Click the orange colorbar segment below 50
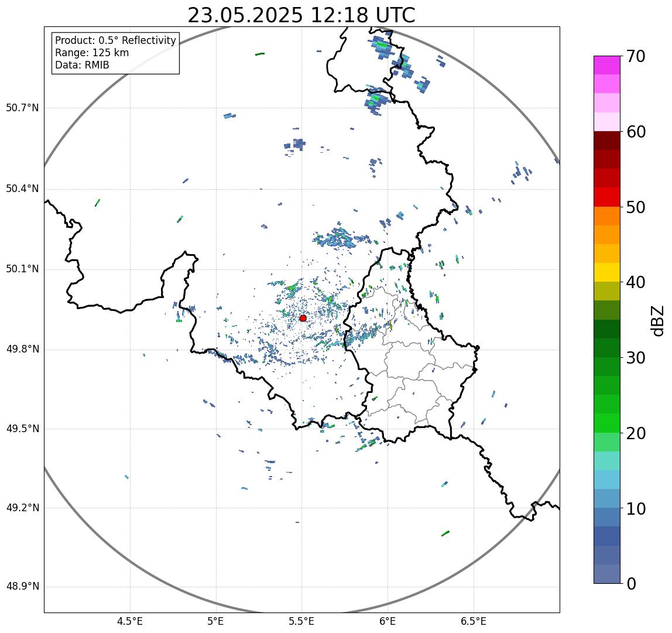672x633 pixels. [x=607, y=216]
